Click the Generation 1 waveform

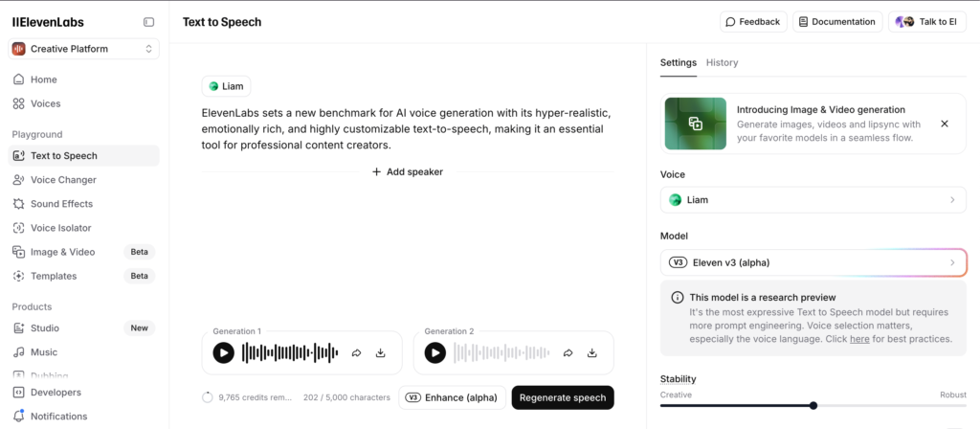(x=290, y=352)
